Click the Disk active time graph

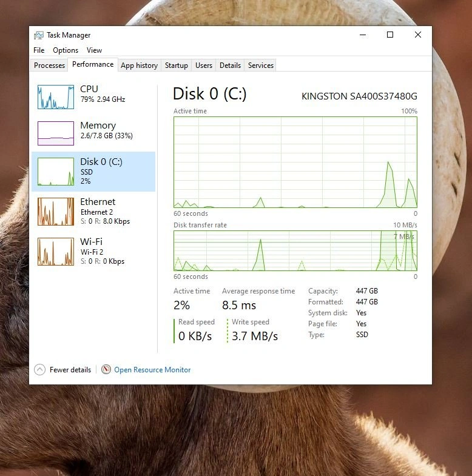pyautogui.click(x=295, y=162)
